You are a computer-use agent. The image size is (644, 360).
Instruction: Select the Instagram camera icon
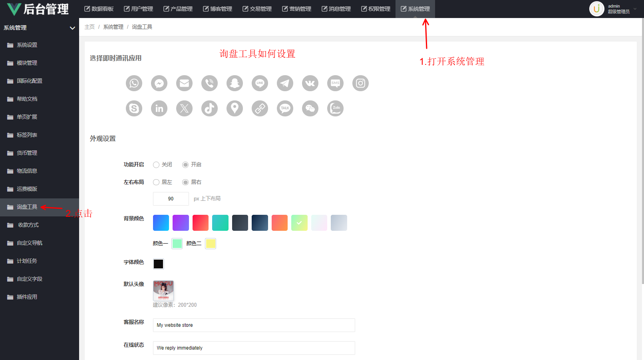tap(360, 83)
